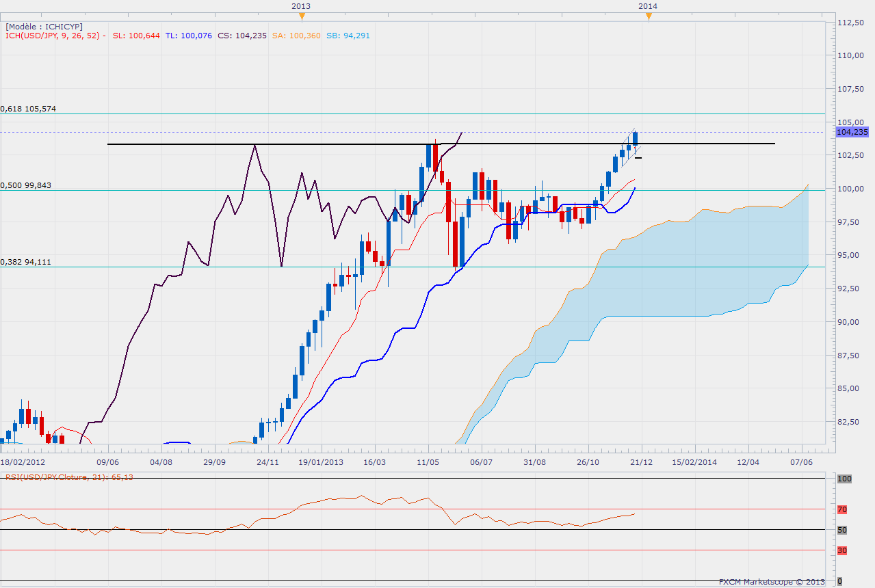Click the RSI 70 overbought level tag
This screenshot has height=588, width=875.
tap(842, 509)
